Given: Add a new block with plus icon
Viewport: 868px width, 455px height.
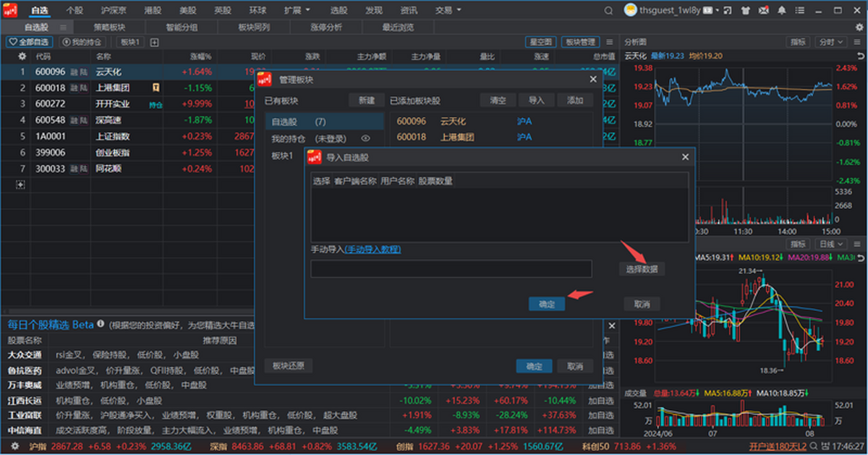Looking at the screenshot, I should (154, 42).
